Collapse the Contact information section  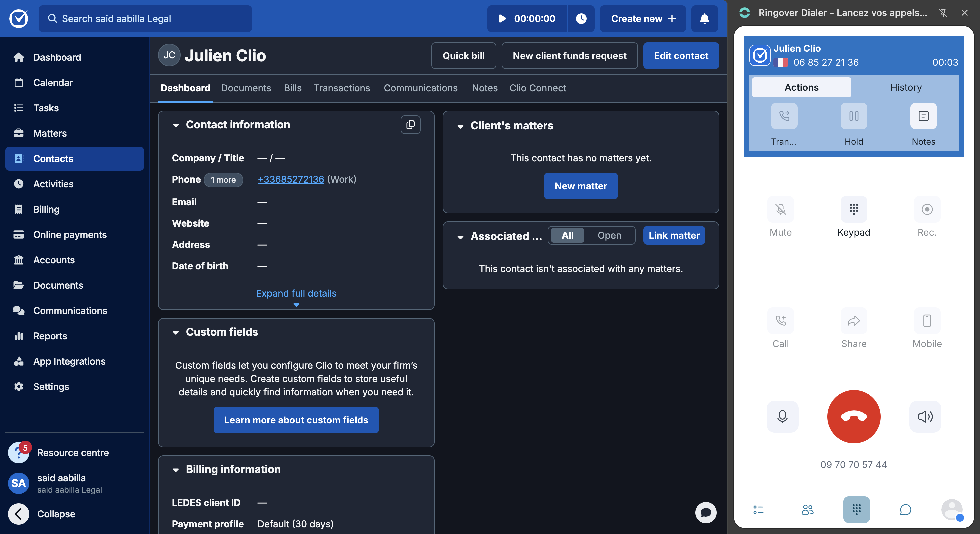click(x=176, y=125)
